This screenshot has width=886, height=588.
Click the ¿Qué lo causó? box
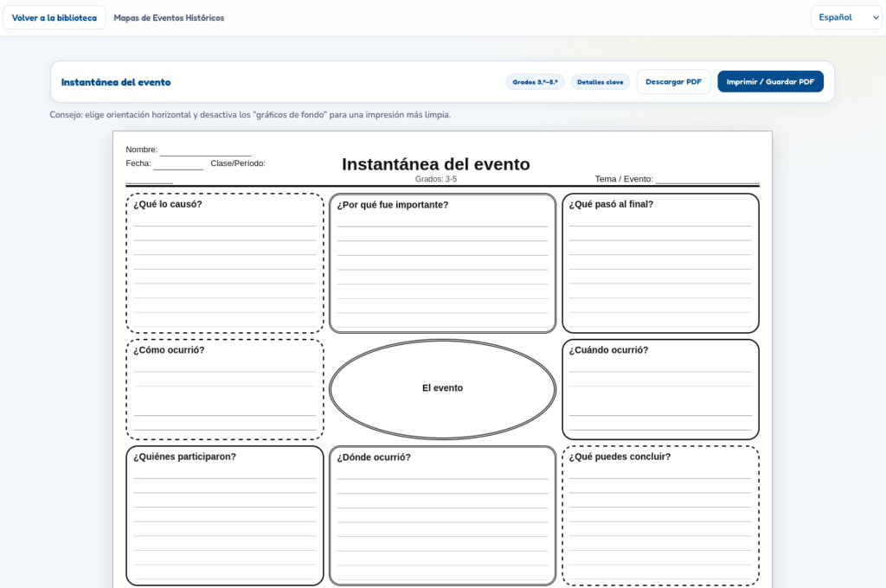225,263
